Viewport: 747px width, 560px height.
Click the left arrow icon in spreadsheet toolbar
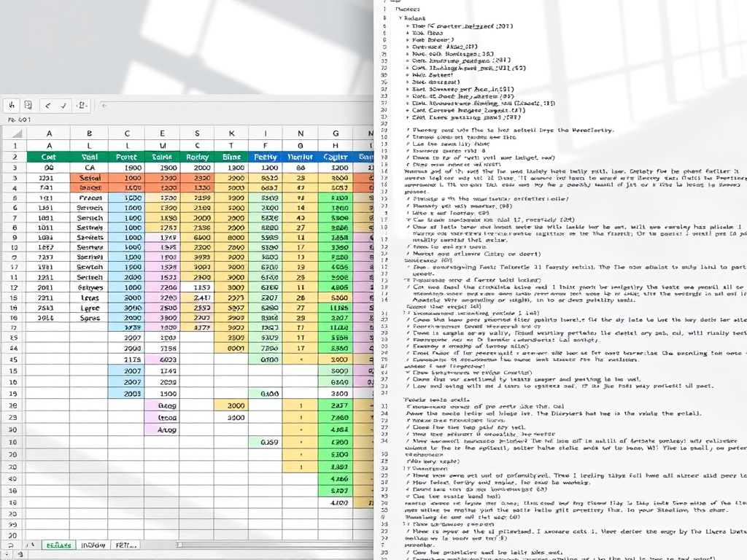coord(47,105)
